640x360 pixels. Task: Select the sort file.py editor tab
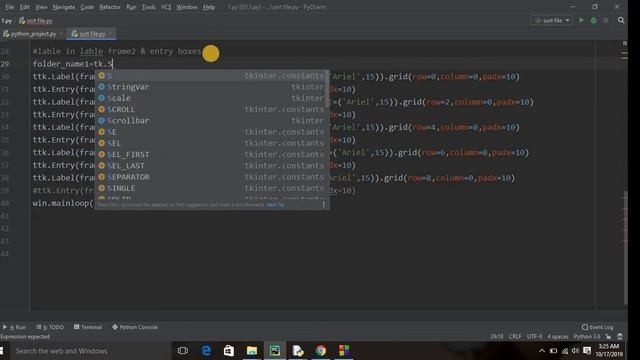point(91,34)
